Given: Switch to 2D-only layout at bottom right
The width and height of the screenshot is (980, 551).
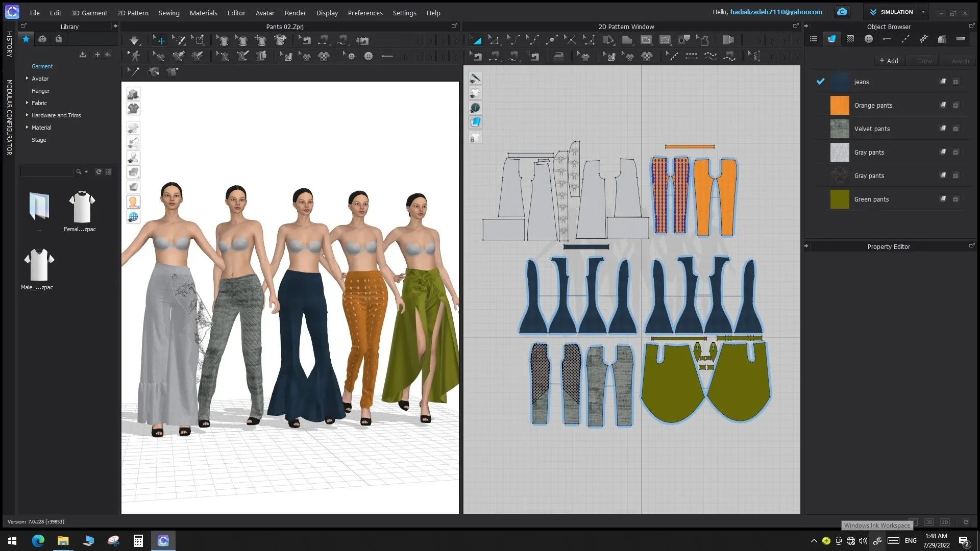Looking at the screenshot, I should pos(945,522).
